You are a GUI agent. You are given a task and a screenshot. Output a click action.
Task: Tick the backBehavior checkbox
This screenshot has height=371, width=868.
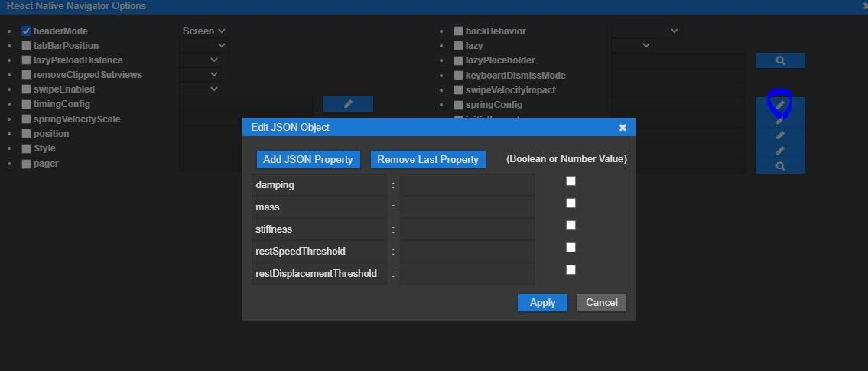tap(458, 31)
